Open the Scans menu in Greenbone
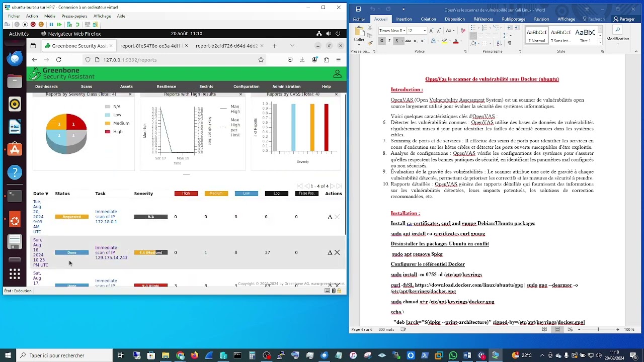 tap(87, 86)
